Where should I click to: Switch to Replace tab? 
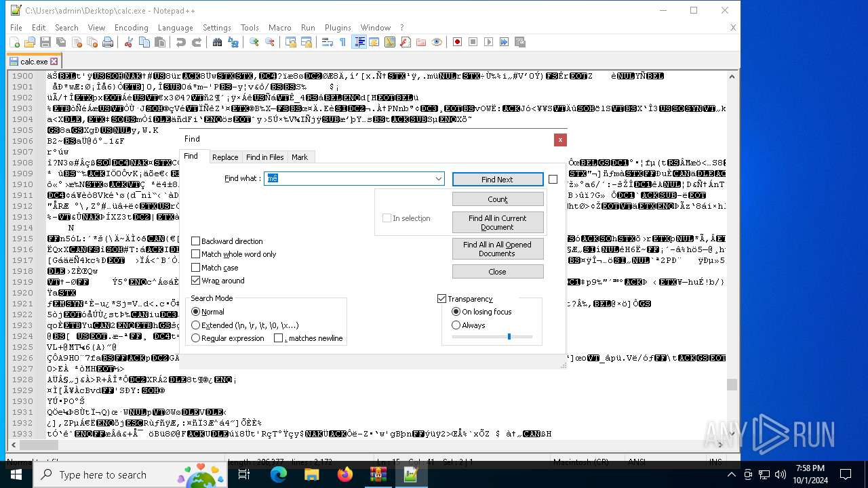click(225, 157)
